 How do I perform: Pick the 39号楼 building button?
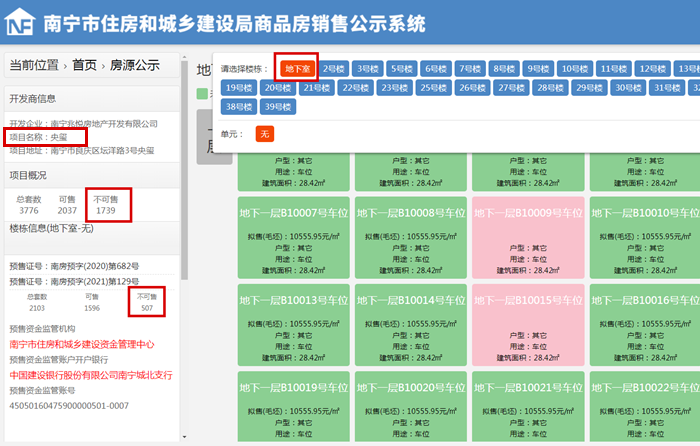pyautogui.click(x=278, y=107)
